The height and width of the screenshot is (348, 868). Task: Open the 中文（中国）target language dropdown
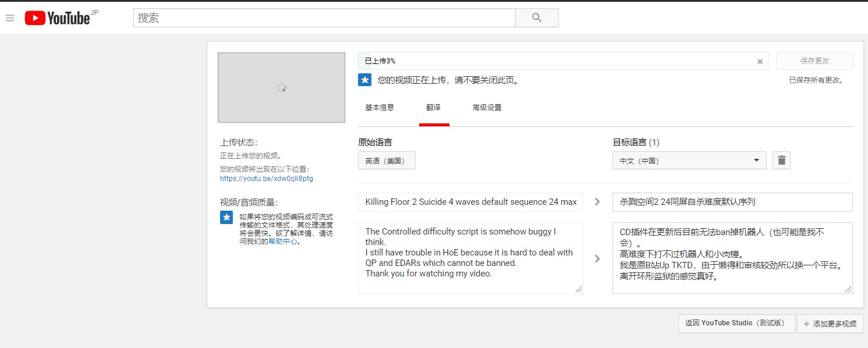(689, 161)
